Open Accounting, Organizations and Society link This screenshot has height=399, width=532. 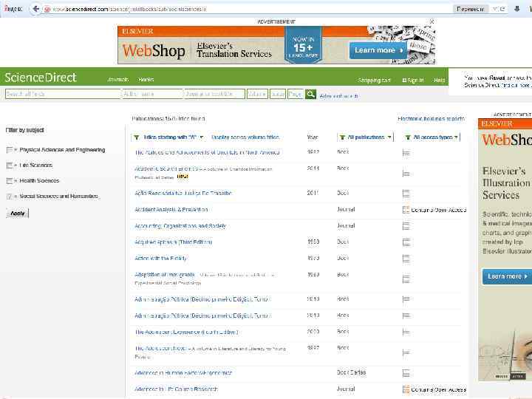click(x=180, y=226)
